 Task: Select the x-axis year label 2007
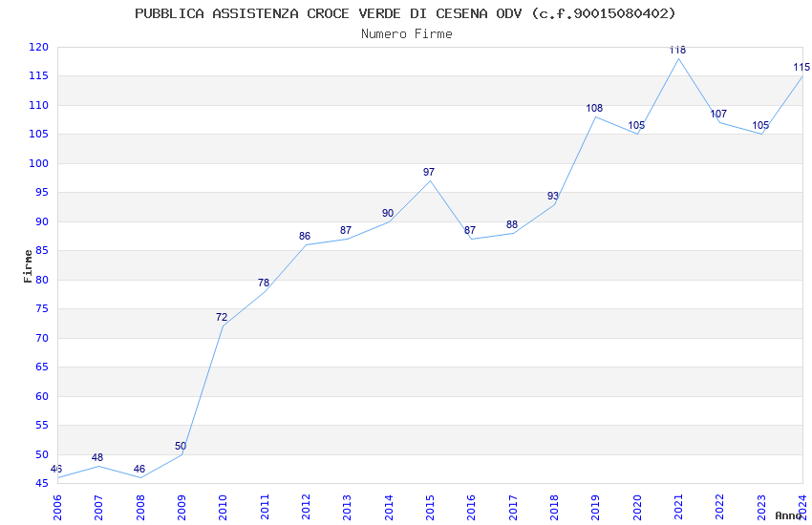[99, 508]
